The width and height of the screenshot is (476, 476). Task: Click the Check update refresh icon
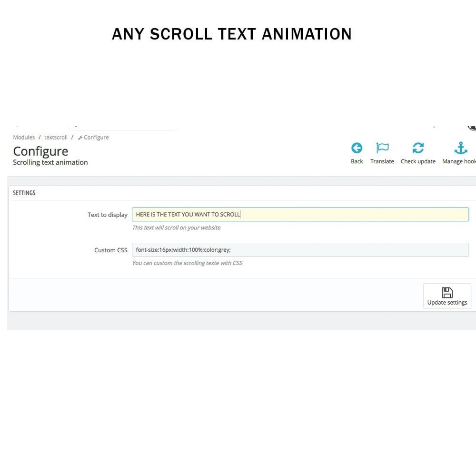click(x=418, y=148)
